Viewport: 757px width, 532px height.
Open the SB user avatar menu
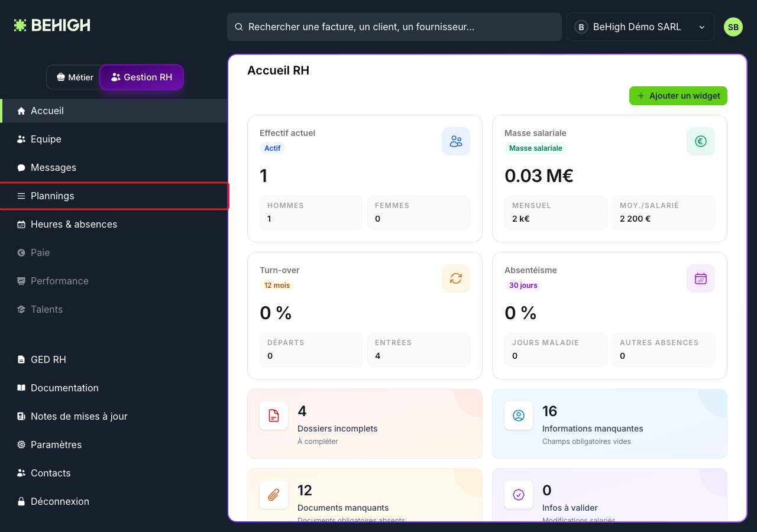733,27
